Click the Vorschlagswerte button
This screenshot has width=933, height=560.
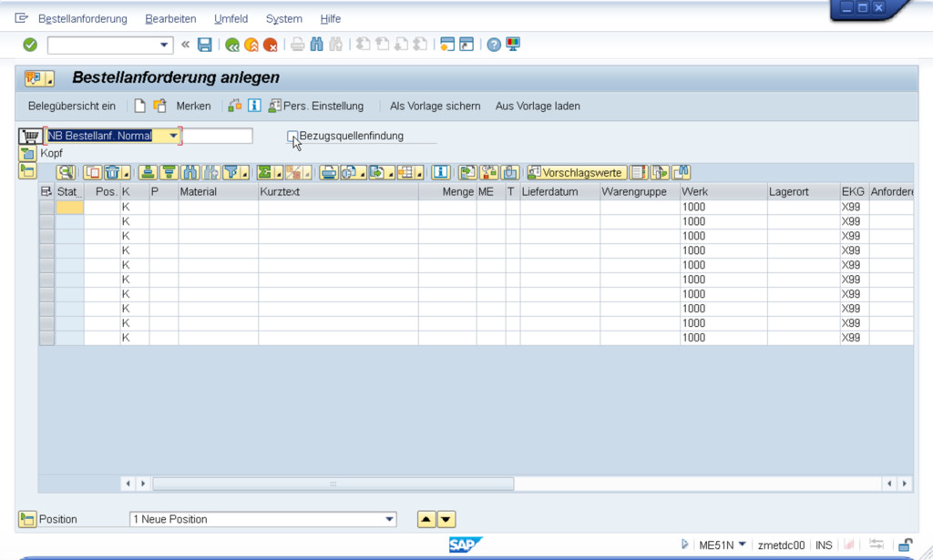[x=576, y=172]
